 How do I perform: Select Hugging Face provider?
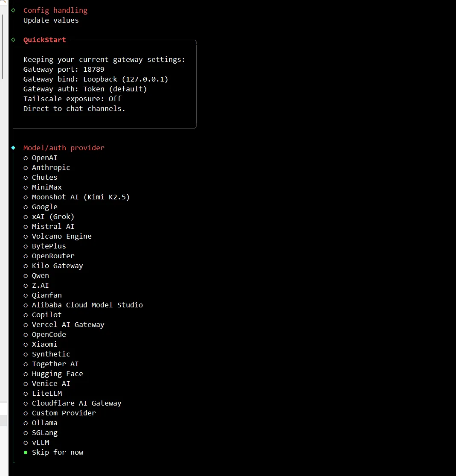(x=53, y=374)
